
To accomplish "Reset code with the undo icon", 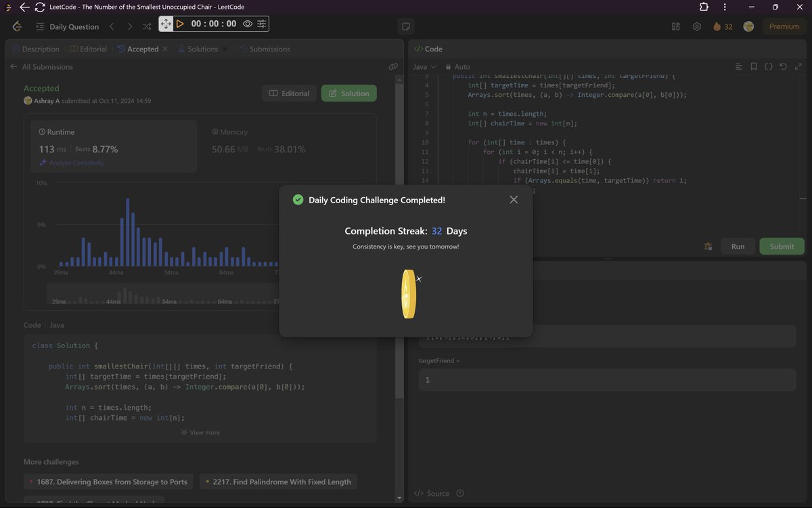I will click(x=784, y=66).
